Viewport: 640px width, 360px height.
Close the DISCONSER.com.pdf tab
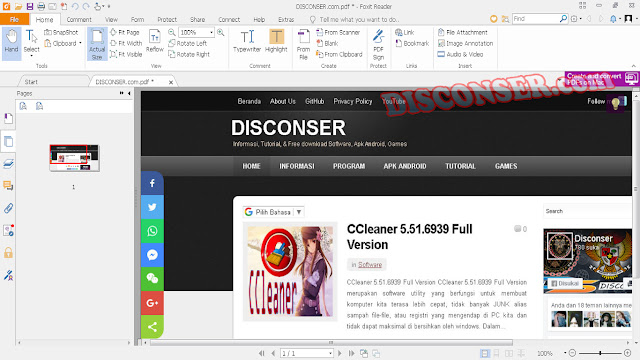(171, 82)
